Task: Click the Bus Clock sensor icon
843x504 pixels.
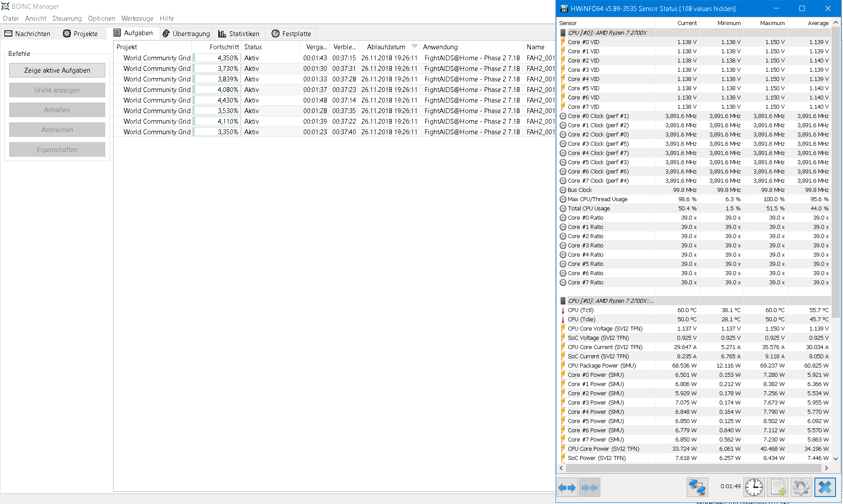Action: pos(563,190)
